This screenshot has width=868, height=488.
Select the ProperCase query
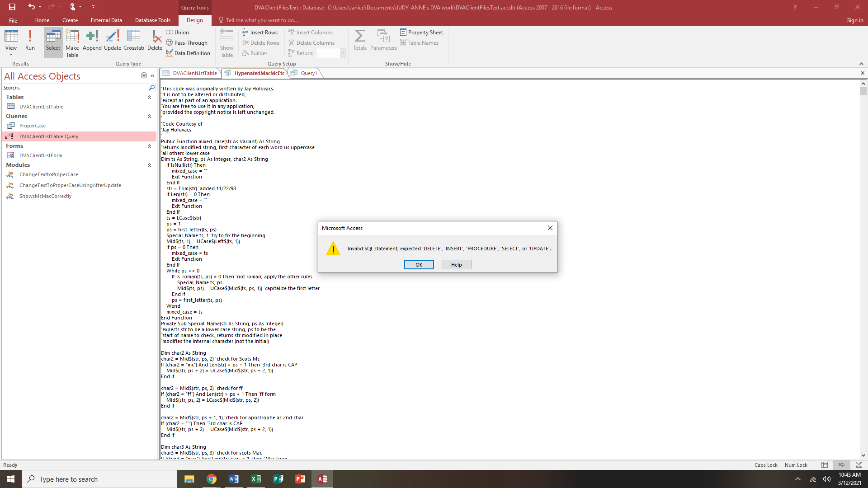click(33, 126)
